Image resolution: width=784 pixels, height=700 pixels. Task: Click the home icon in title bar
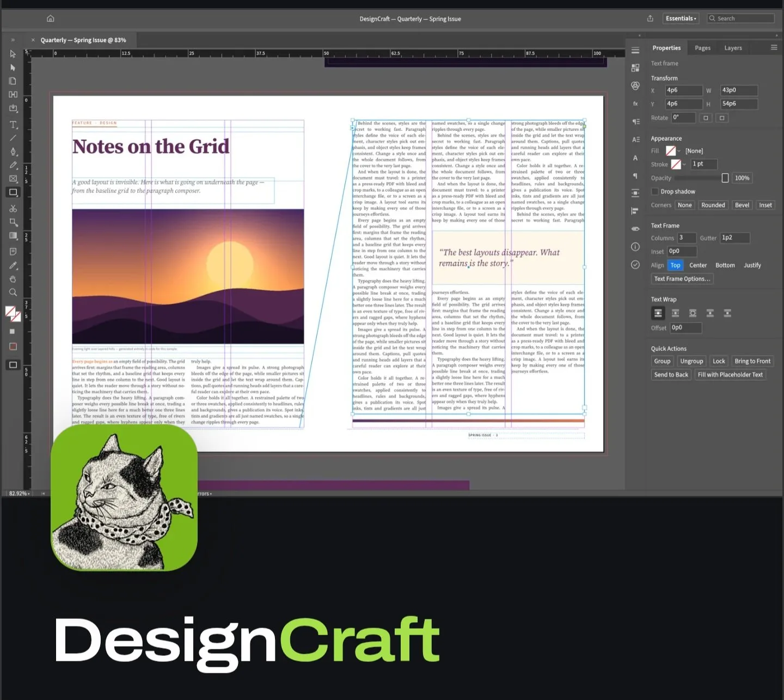point(51,19)
